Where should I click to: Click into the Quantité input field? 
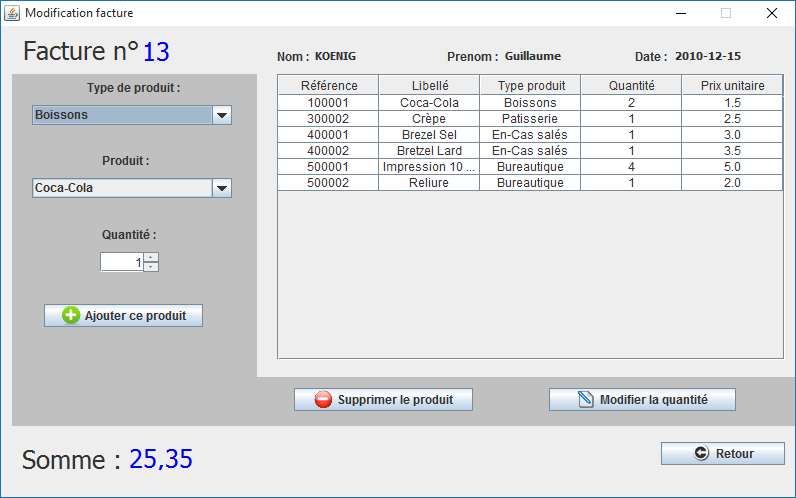coord(122,262)
